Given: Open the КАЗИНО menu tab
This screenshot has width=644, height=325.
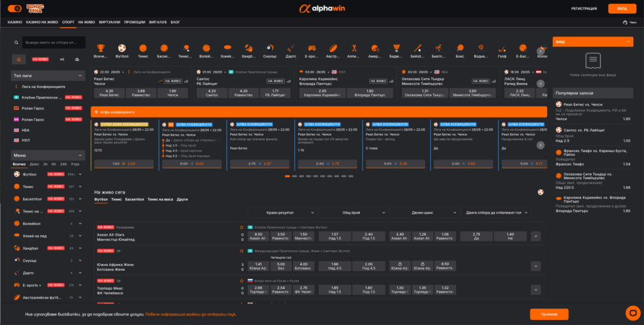Looking at the screenshot, I should pos(15,22).
